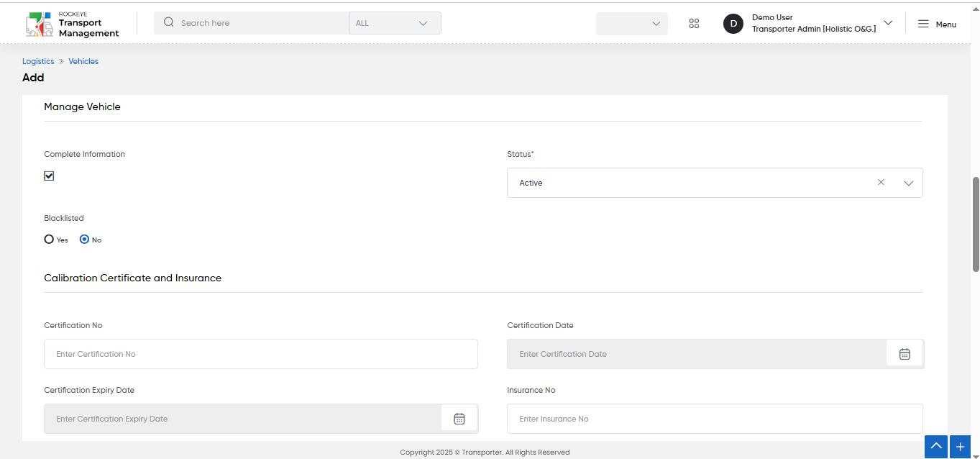Image resolution: width=980 pixels, height=459 pixels.
Task: Click the Manage Vehicle heading
Action: click(x=82, y=106)
